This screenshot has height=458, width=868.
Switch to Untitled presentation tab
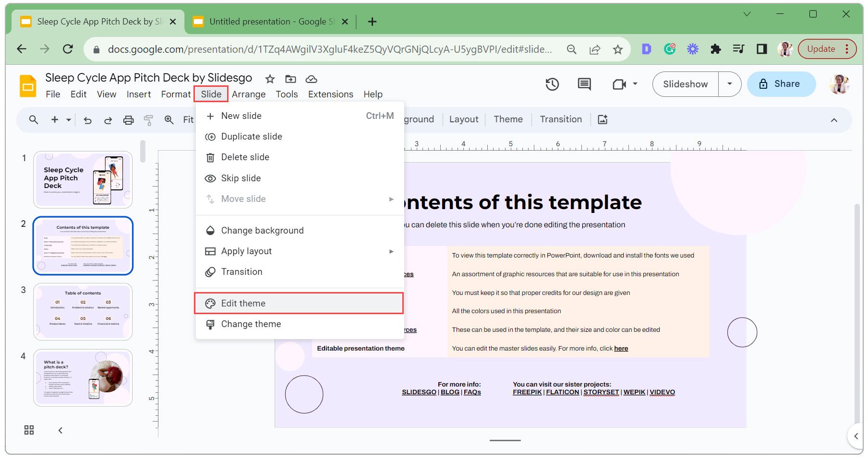pyautogui.click(x=266, y=22)
